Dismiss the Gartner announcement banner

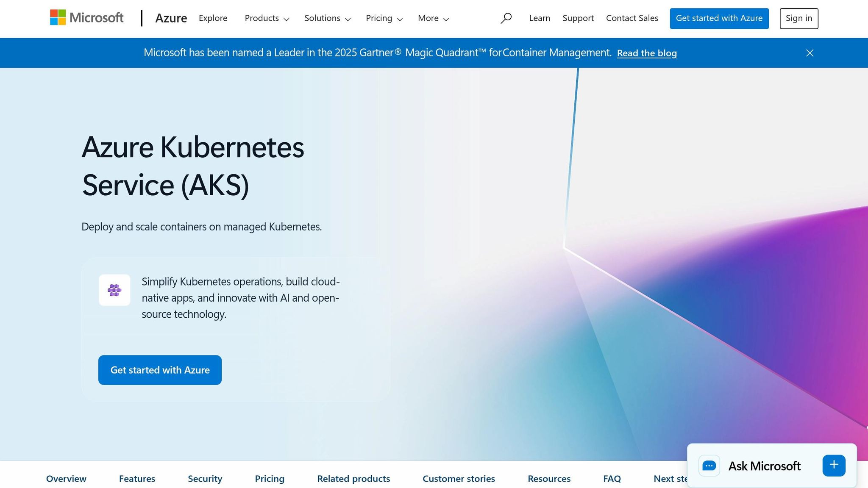coord(810,53)
